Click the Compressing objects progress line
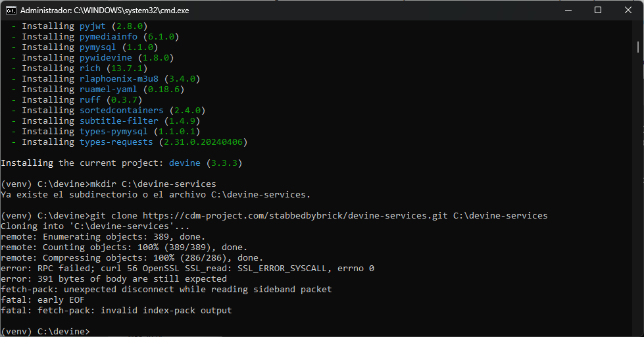 point(132,258)
